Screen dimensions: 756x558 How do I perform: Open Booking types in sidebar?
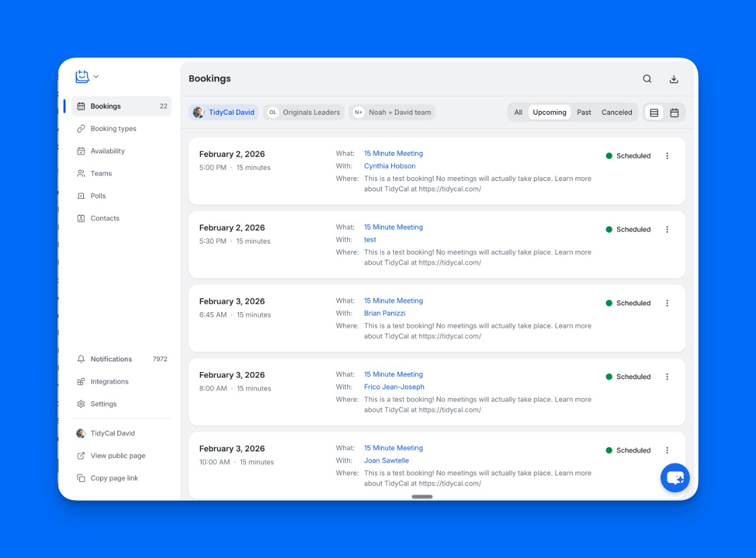pyautogui.click(x=113, y=129)
